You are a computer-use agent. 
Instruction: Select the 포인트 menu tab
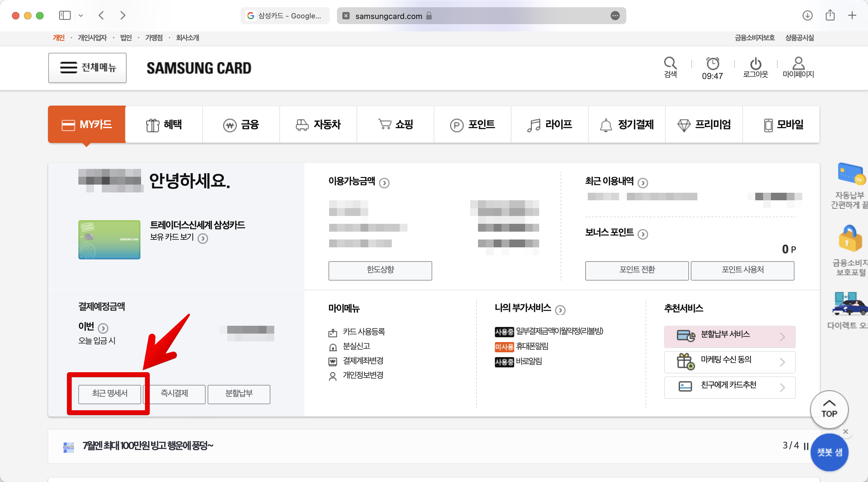coord(472,125)
